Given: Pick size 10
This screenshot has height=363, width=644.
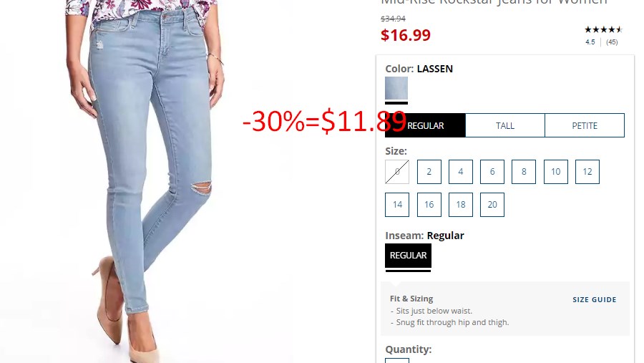Looking at the screenshot, I should click(x=556, y=172).
